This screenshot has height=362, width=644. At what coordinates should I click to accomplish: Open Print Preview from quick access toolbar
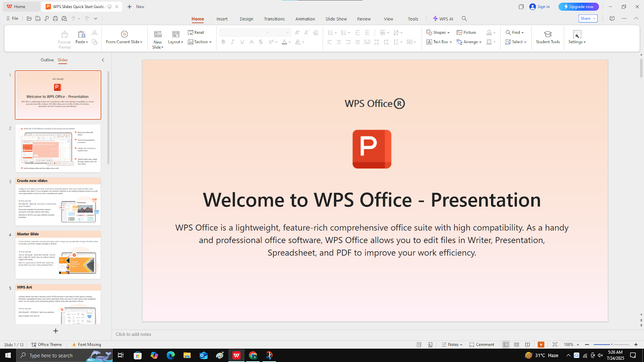pyautogui.click(x=64, y=19)
